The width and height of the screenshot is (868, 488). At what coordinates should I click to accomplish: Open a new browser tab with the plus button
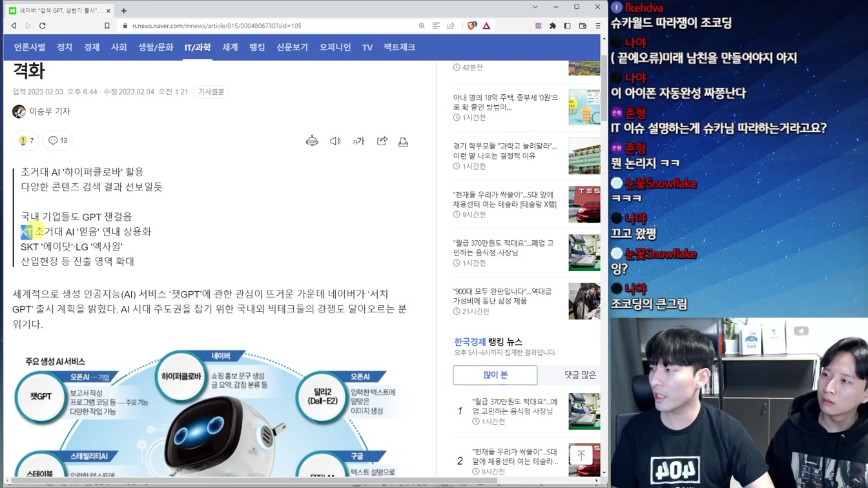(x=123, y=10)
